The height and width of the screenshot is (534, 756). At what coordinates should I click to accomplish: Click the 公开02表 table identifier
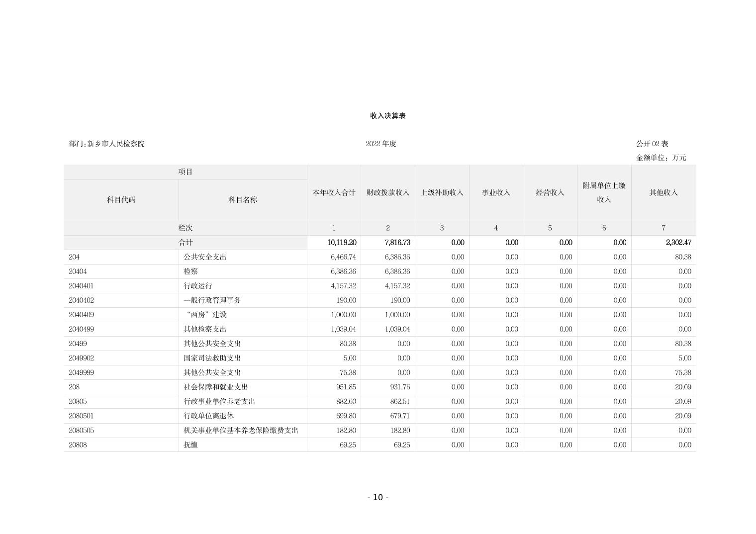[x=652, y=144]
